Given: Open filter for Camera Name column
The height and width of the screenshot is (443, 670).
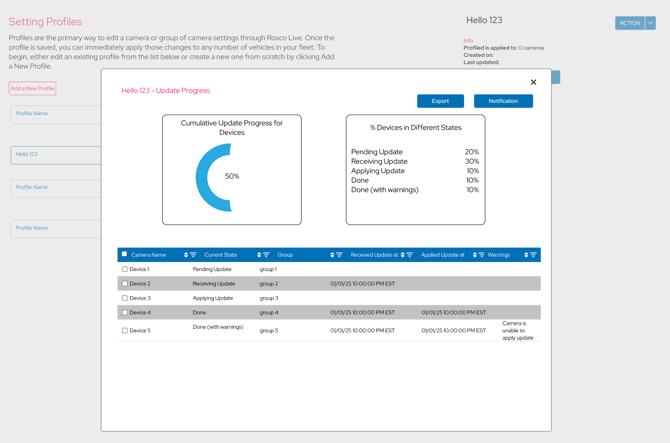Looking at the screenshot, I should click(x=193, y=255).
